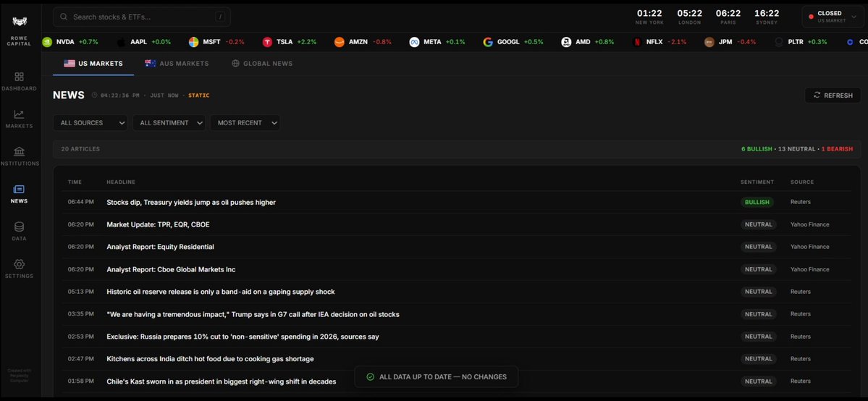Switch to the Global News tab
The height and width of the screenshot is (401, 868).
[262, 64]
